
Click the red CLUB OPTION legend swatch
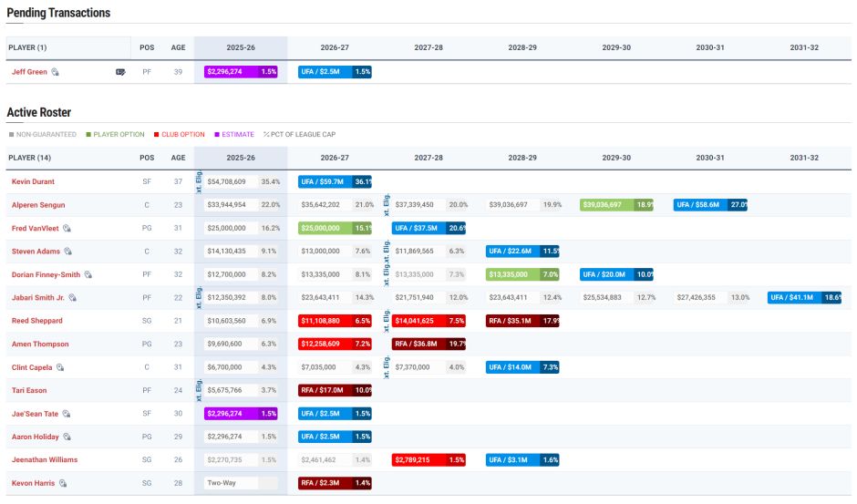[x=156, y=135]
